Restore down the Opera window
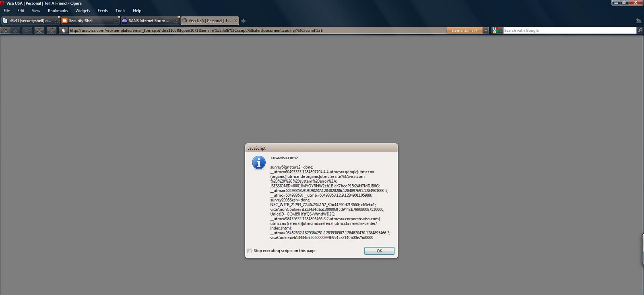 click(x=624, y=3)
